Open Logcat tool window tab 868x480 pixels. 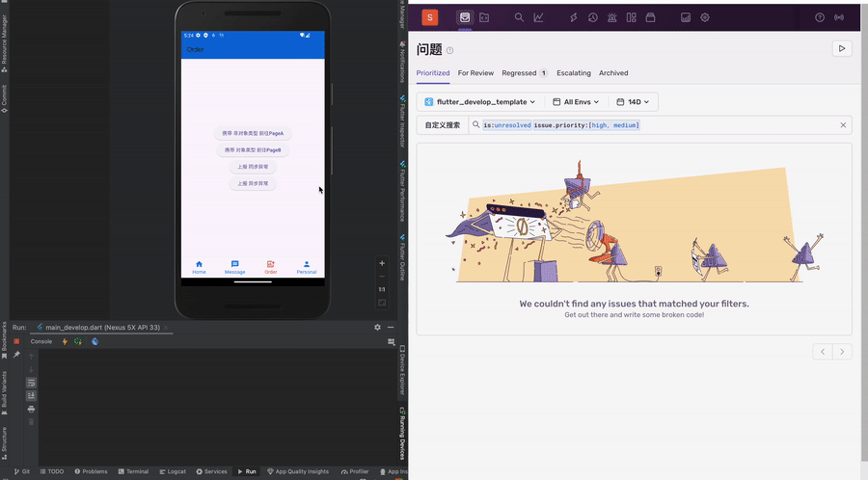pyautogui.click(x=173, y=471)
